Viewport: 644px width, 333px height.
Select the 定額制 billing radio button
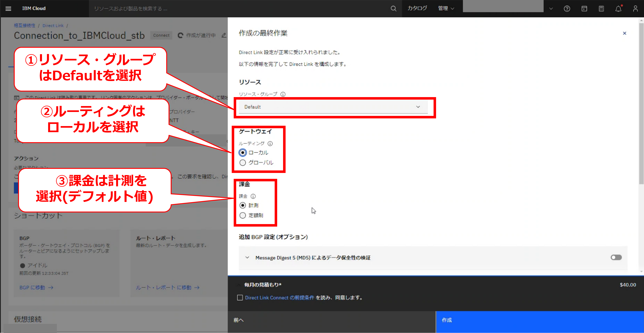pos(242,215)
